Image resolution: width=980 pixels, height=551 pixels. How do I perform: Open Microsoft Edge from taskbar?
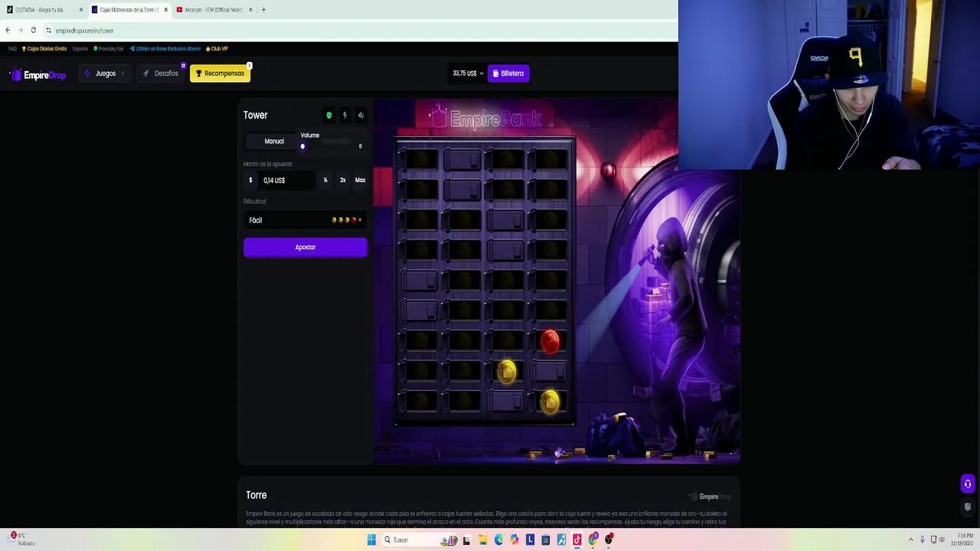coord(498,540)
